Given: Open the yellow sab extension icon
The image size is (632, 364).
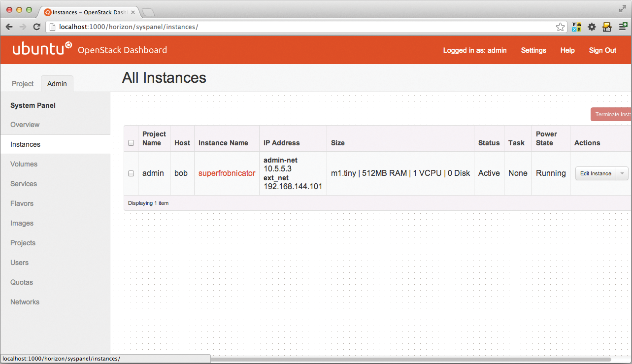Looking at the screenshot, I should [607, 27].
